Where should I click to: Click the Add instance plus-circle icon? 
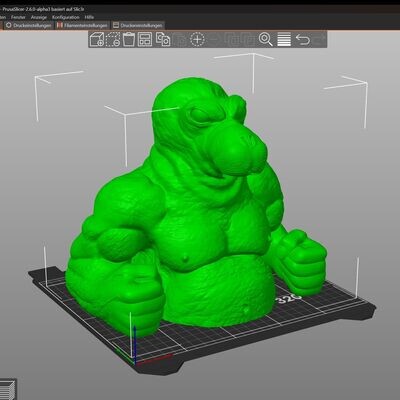[197, 39]
